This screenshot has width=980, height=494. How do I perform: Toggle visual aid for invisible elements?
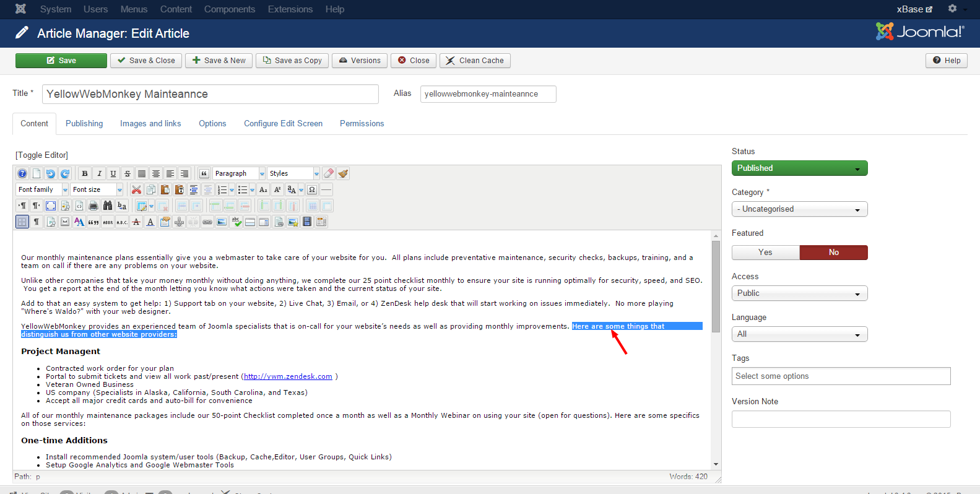coord(22,222)
